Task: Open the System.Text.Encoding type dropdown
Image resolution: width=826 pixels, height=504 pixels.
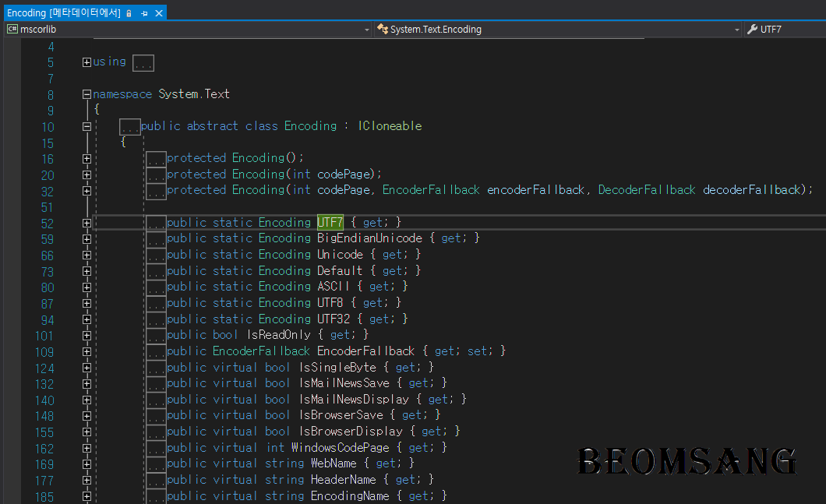Action: (737, 30)
